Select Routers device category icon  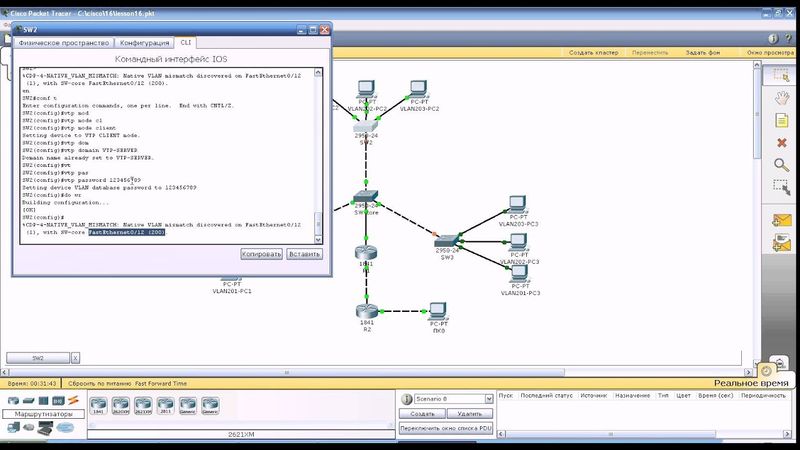click(13, 401)
